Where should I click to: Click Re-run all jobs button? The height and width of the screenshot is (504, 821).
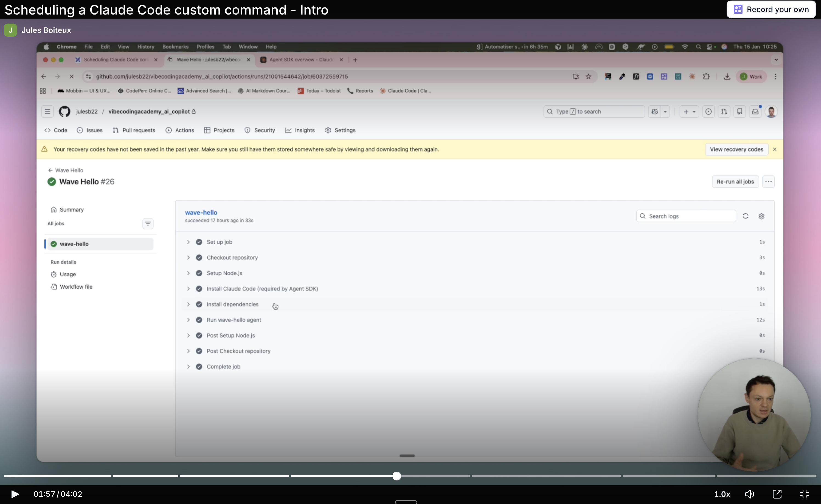(x=735, y=182)
